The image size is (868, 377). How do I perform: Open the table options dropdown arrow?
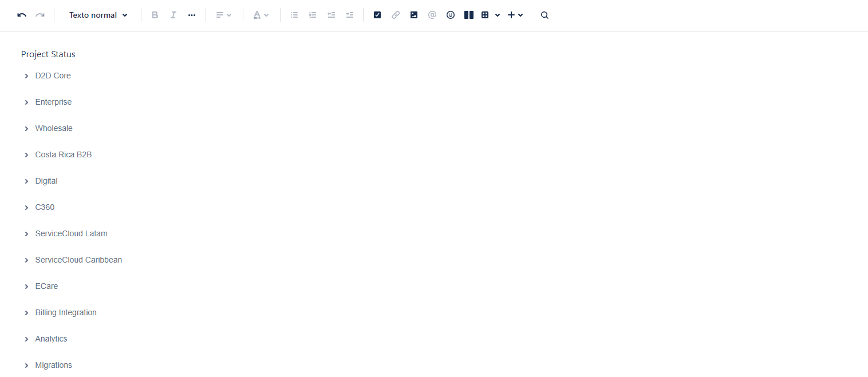498,15
